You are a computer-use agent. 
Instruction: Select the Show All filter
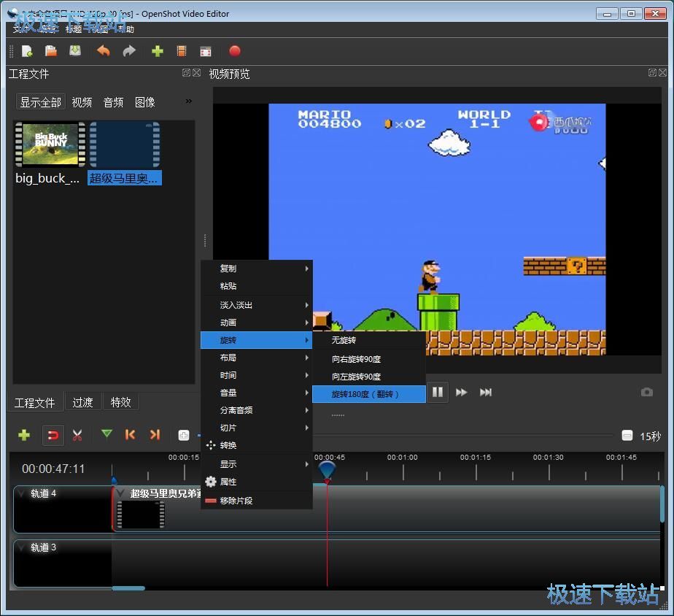[x=41, y=102]
